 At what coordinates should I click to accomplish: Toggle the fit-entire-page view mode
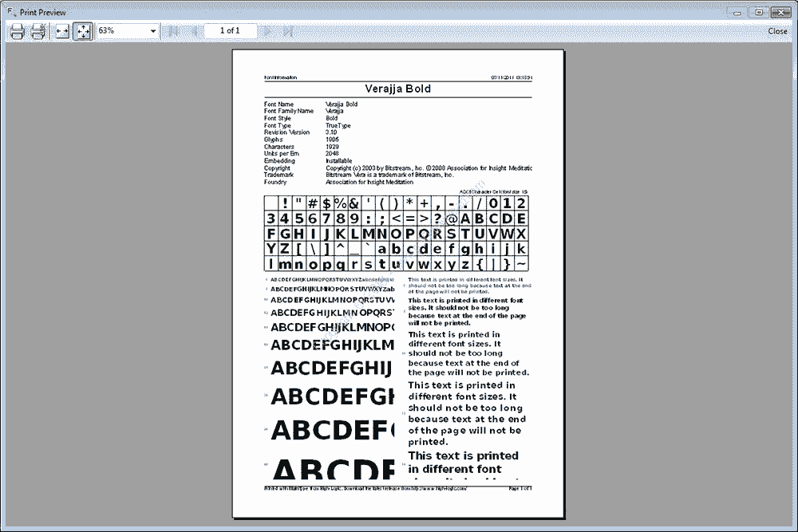tap(83, 32)
